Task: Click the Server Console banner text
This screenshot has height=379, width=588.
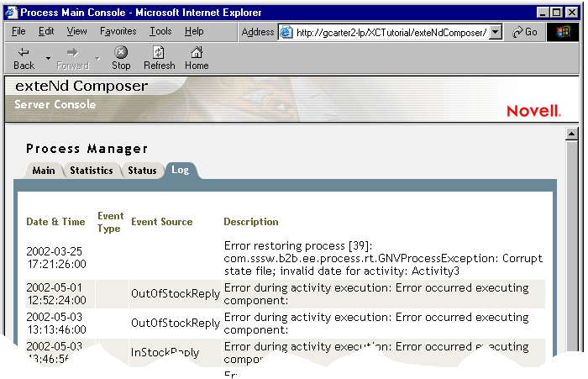Action: [x=55, y=104]
